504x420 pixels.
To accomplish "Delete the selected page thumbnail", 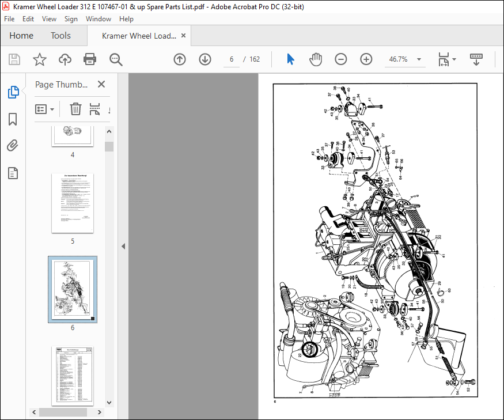I will 75,109.
